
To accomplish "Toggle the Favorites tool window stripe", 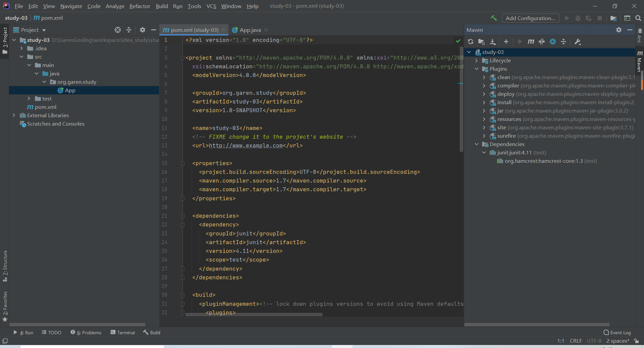I will point(5,306).
